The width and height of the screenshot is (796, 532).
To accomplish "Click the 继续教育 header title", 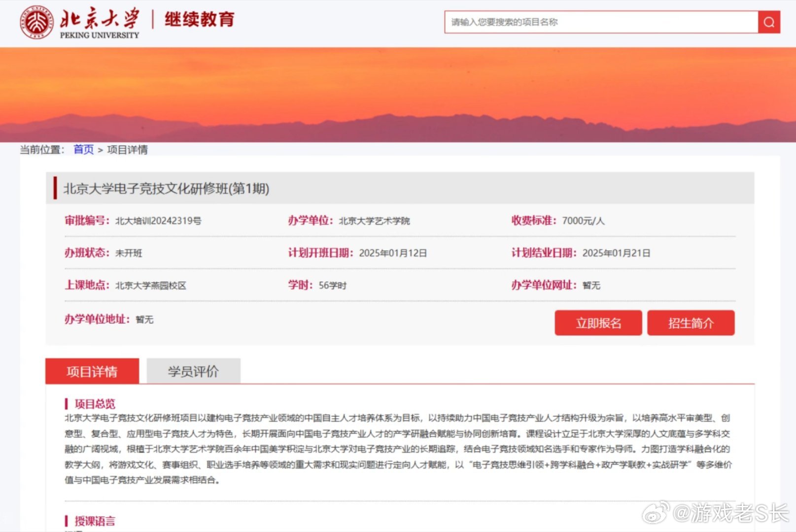I will point(200,20).
